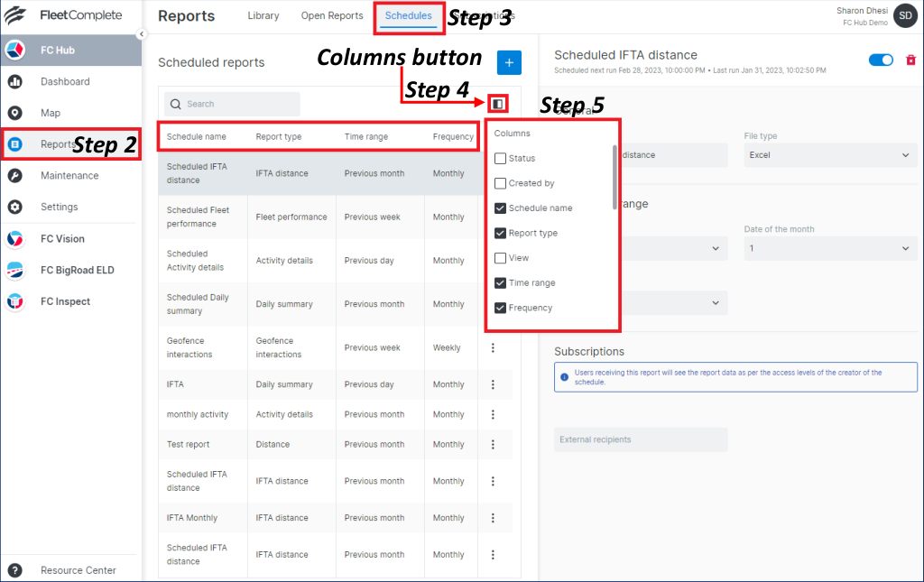
Task: Open Resource Center help icon
Action: click(15, 570)
